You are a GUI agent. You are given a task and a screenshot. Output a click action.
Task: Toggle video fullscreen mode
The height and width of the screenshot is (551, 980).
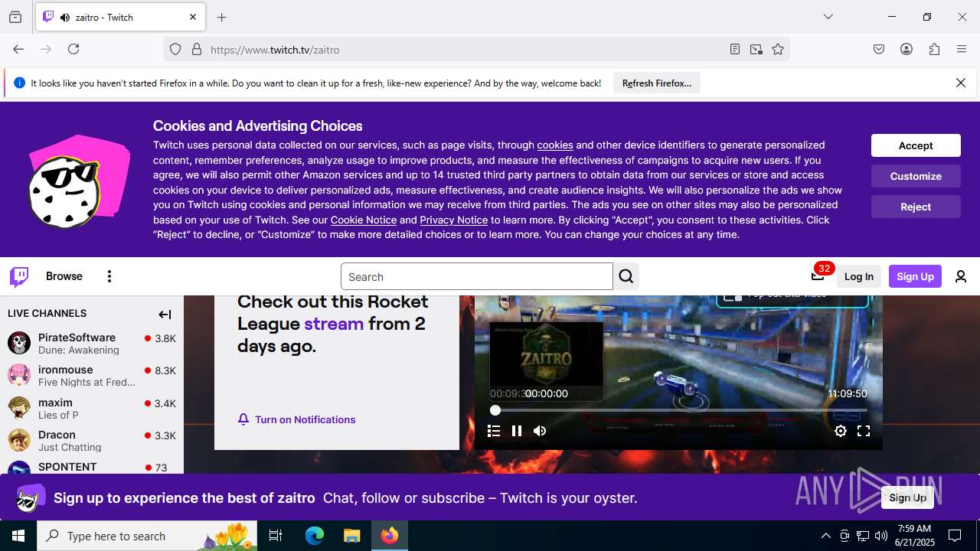pyautogui.click(x=864, y=431)
